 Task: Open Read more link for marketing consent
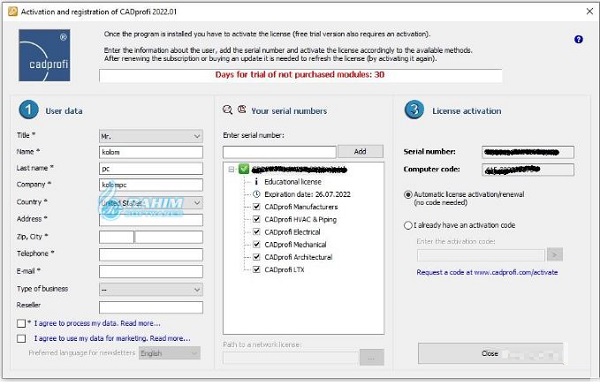(170, 338)
